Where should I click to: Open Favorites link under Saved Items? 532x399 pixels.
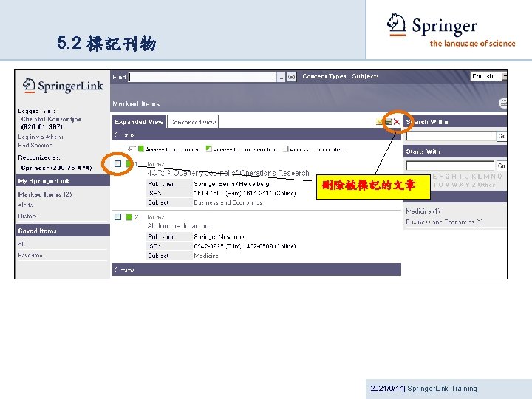pyautogui.click(x=30, y=255)
